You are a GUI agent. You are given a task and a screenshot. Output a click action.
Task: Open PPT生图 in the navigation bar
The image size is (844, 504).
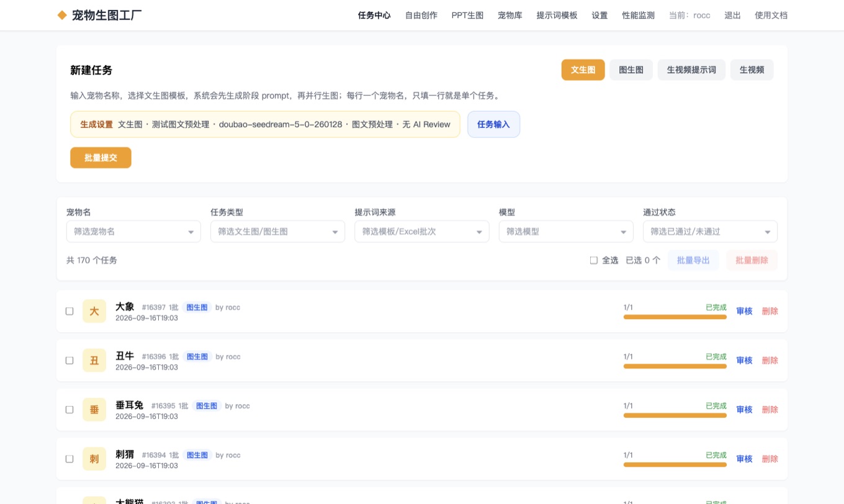[467, 16]
